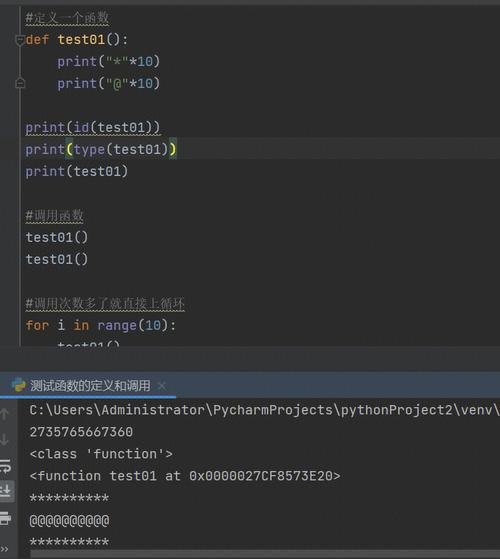Close the 测试函数的定义和调用 run tab
This screenshot has height=559, width=500.
162,386
